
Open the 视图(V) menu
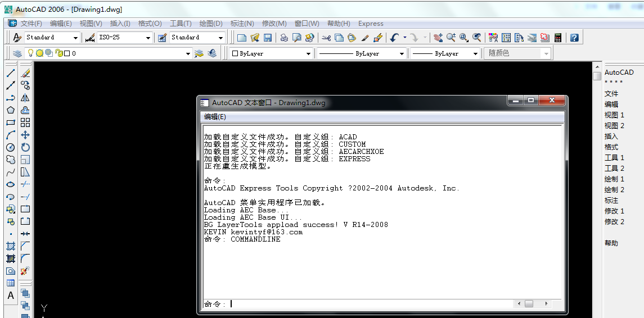91,24
